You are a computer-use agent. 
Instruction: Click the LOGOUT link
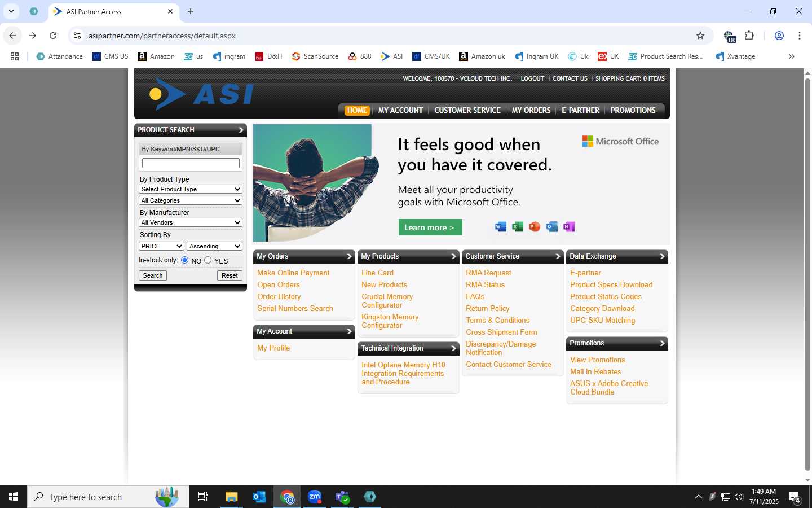coord(532,78)
